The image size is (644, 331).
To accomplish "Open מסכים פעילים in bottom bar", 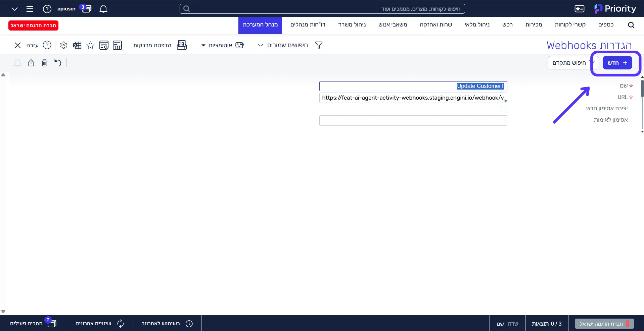I will tap(33, 323).
